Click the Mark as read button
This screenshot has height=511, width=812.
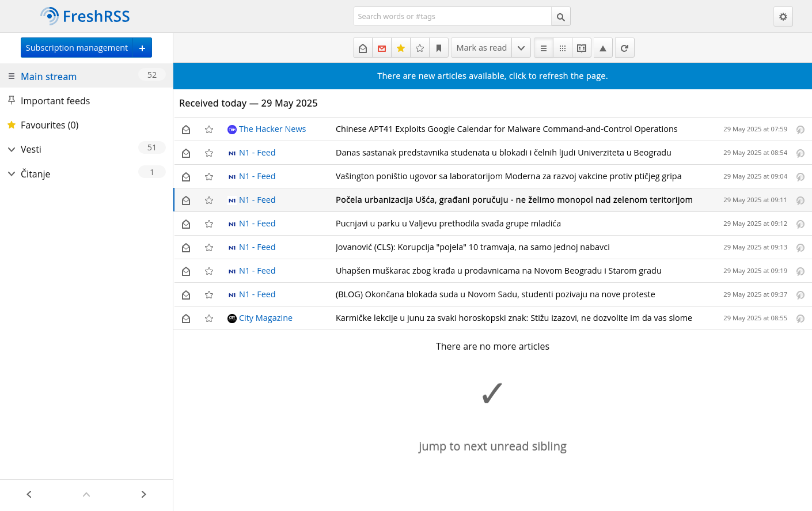[481, 48]
